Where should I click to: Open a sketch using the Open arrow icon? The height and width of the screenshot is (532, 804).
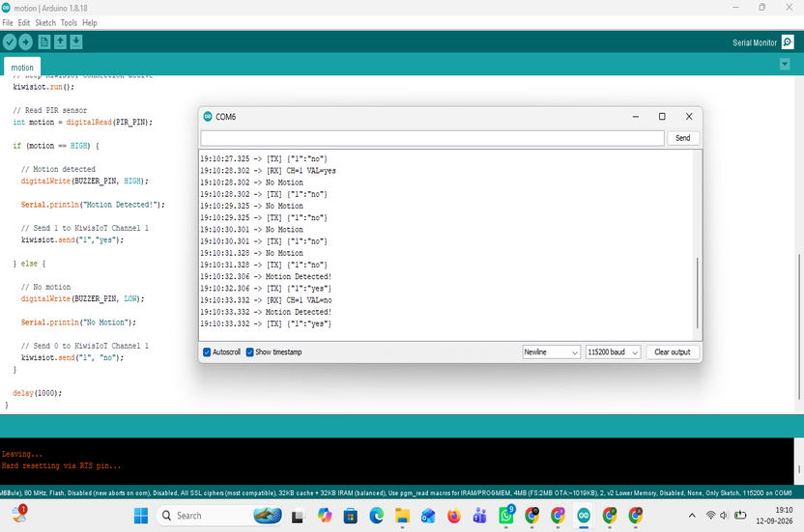coord(60,42)
